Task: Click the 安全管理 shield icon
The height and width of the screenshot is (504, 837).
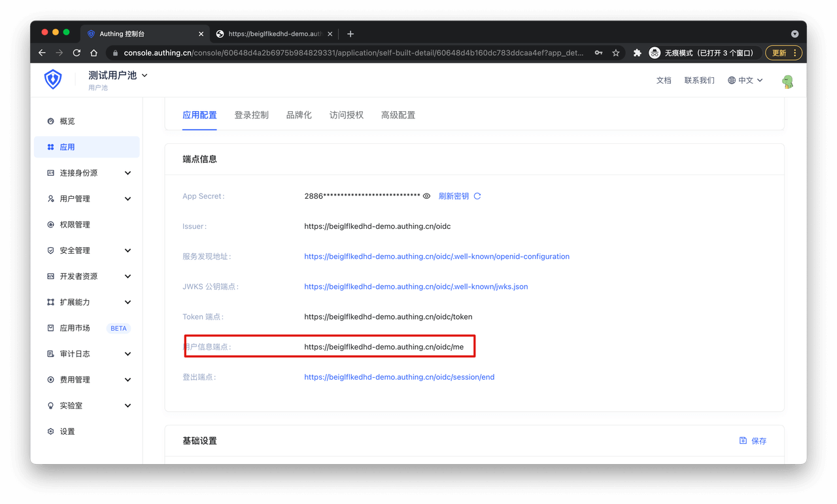Action: click(x=50, y=250)
